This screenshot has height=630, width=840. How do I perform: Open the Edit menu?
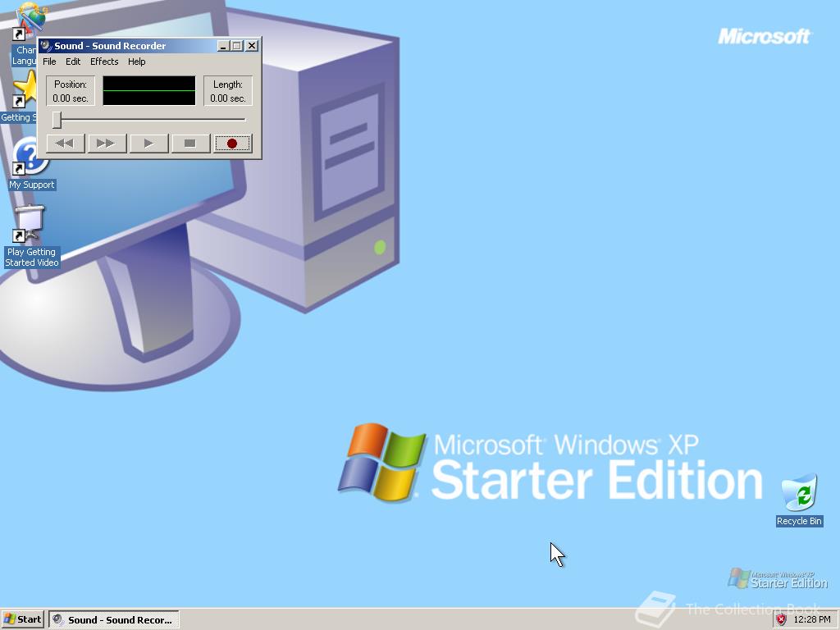click(73, 62)
